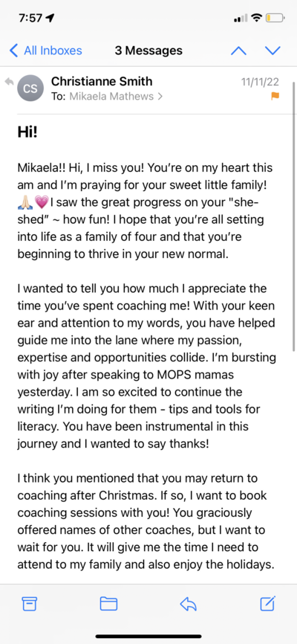This screenshot has width=297, height=644.
Task: Tap the orange flag icon
Action: pos(275,96)
